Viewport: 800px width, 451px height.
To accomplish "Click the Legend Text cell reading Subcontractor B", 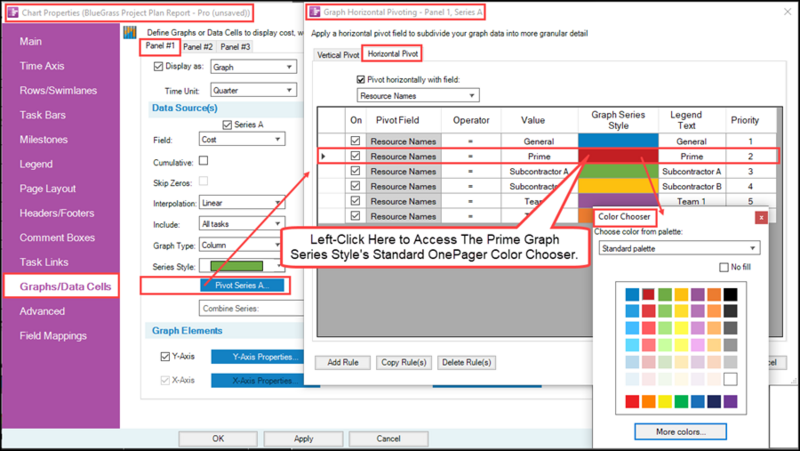I will point(691,186).
